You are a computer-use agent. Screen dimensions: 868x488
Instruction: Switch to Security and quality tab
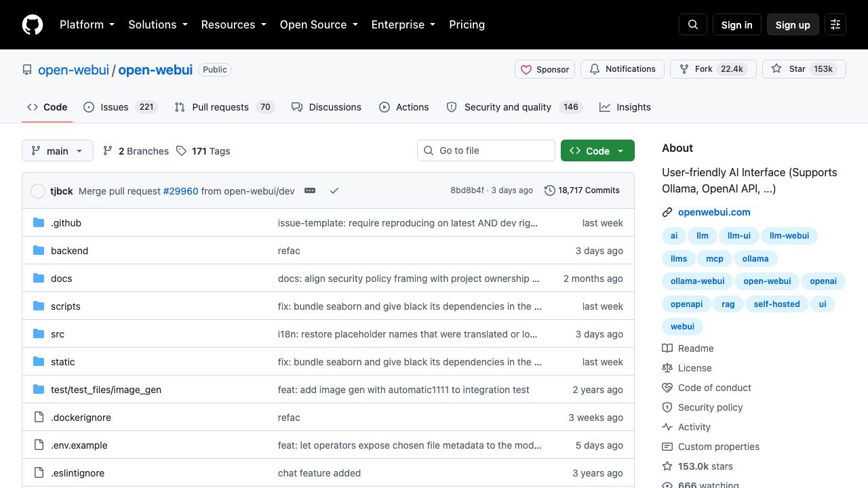(514, 107)
